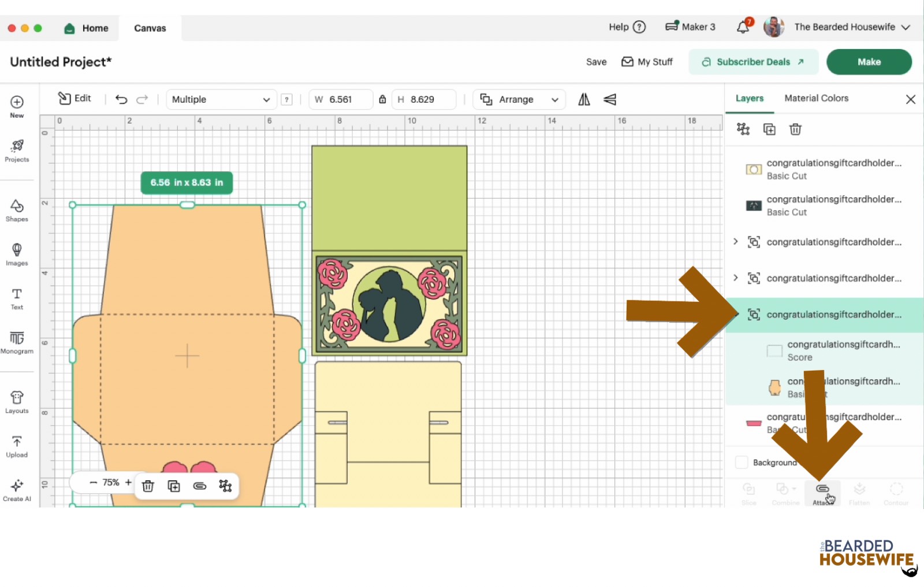This screenshot has height=587, width=924.
Task: Click the horizontal flip icon in the toolbar
Action: point(583,99)
